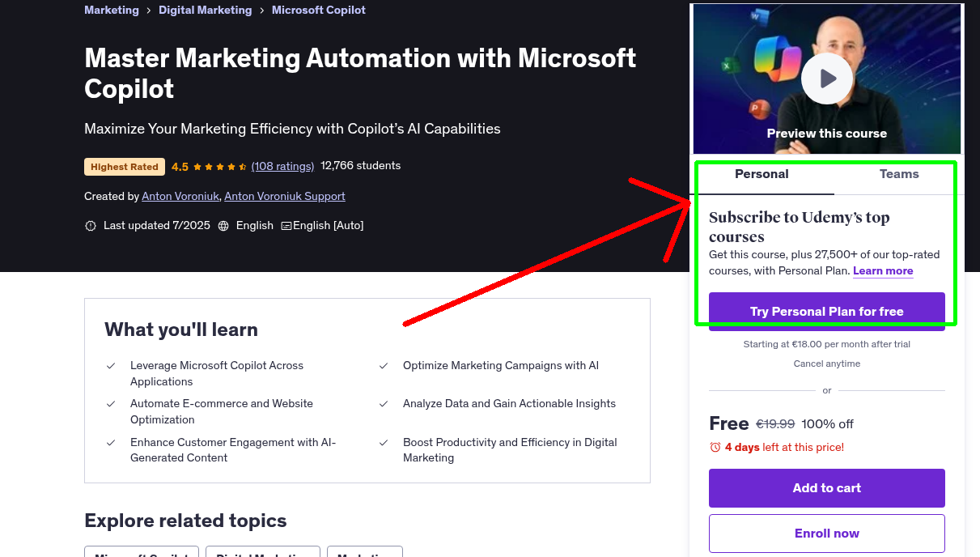Play the course preview video
This screenshot has width=980, height=557.
pyautogui.click(x=827, y=79)
